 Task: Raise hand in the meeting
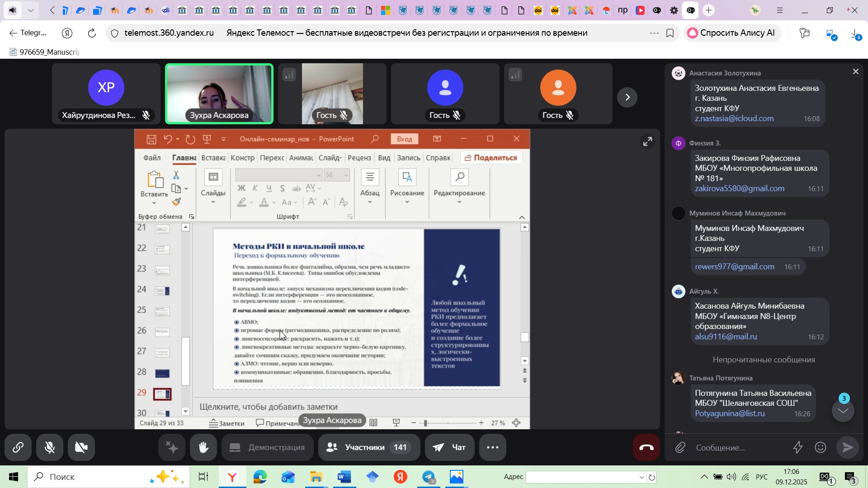tap(203, 447)
